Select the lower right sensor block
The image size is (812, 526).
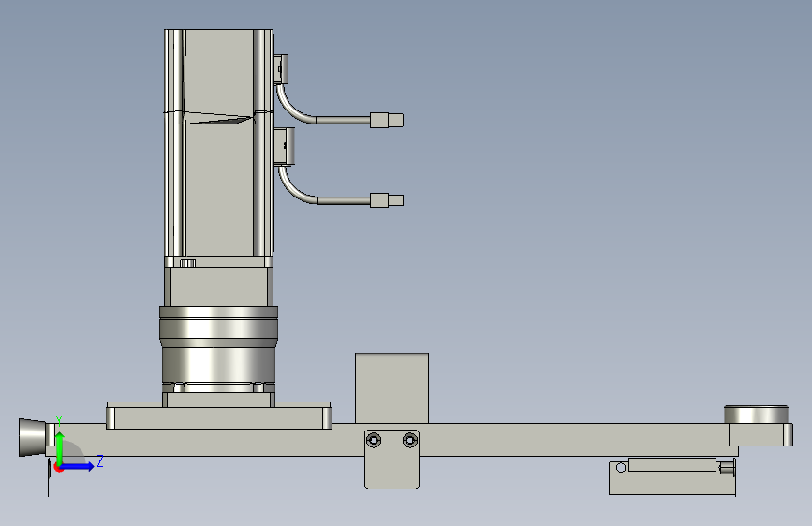tap(672, 476)
